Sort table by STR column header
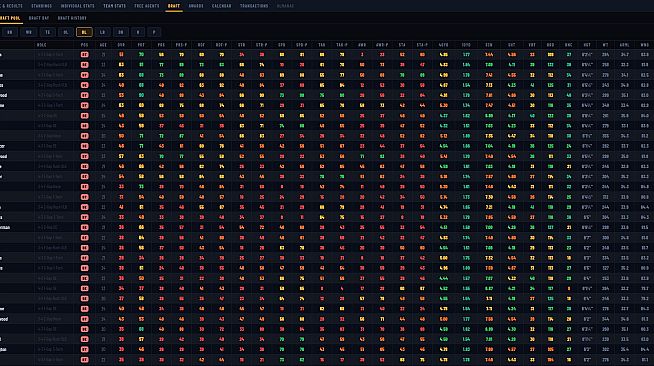 tap(241, 45)
